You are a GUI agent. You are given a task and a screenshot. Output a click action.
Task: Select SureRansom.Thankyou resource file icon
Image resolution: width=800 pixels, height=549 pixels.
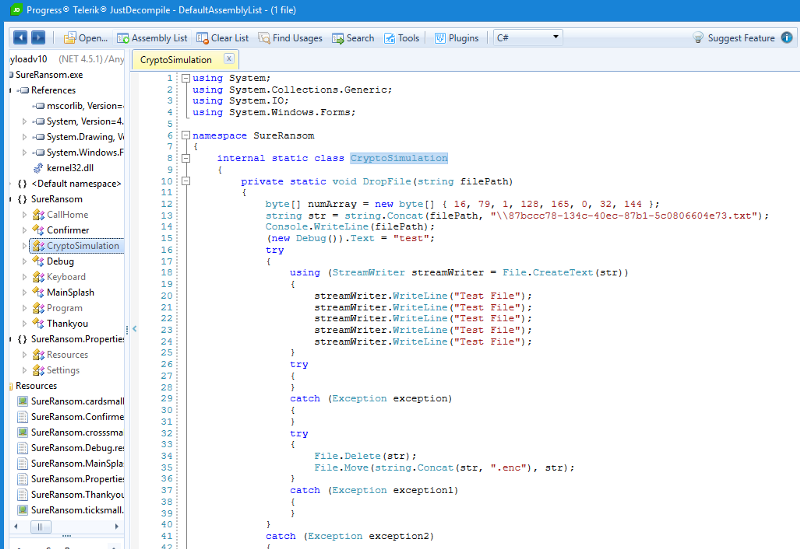click(22, 494)
